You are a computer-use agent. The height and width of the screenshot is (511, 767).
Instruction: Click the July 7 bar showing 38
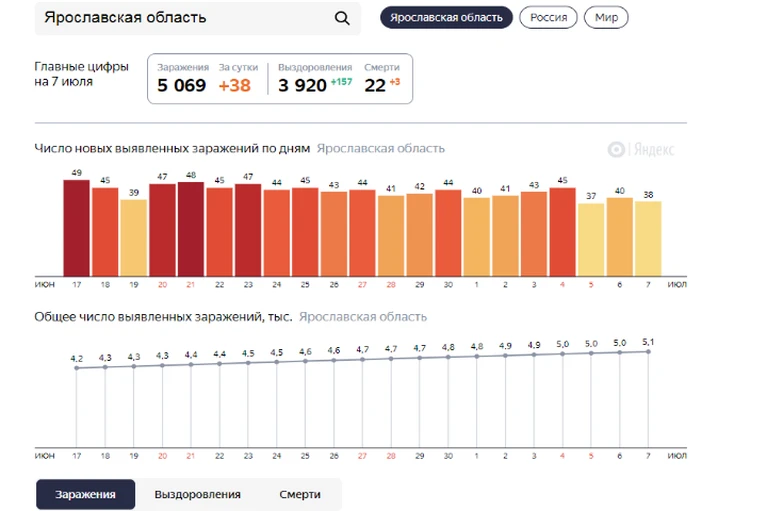[648, 239]
